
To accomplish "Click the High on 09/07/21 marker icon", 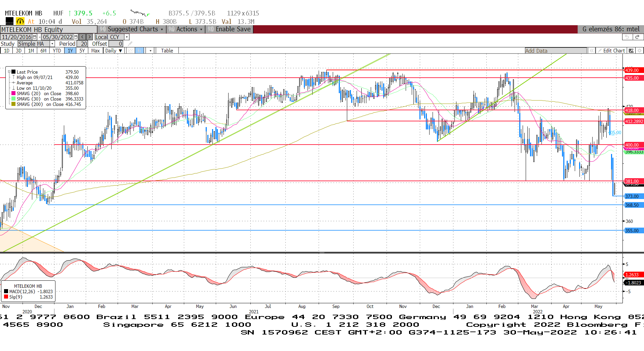I will pyautogui.click(x=13, y=77).
